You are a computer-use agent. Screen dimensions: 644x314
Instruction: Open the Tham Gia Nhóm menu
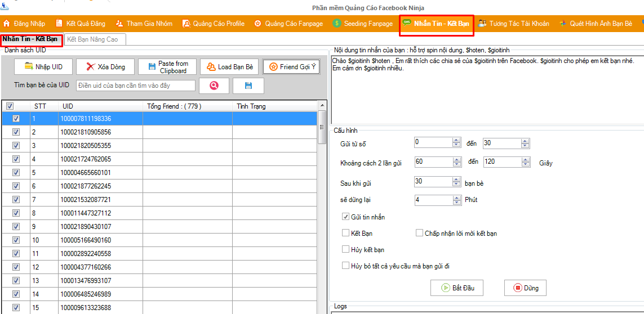click(144, 24)
